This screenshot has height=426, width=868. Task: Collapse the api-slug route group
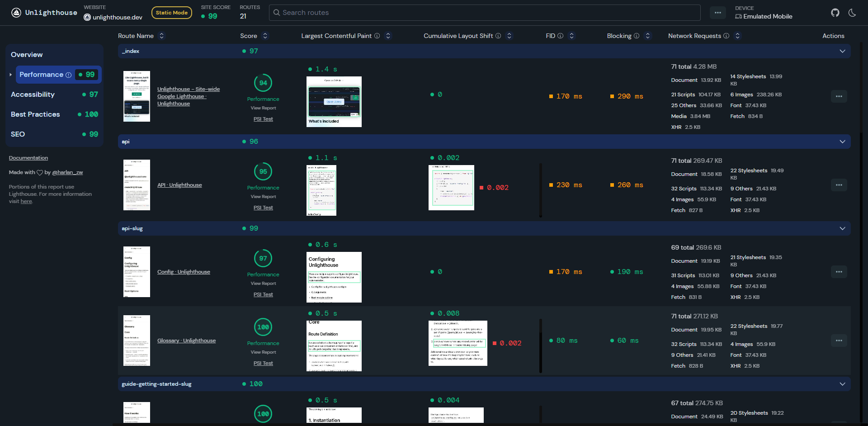[x=842, y=228]
